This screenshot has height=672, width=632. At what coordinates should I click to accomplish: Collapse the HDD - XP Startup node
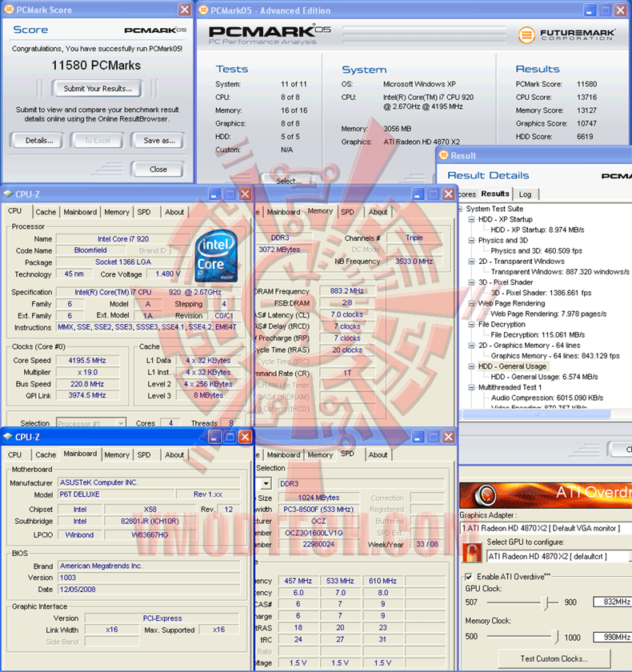coord(471,219)
